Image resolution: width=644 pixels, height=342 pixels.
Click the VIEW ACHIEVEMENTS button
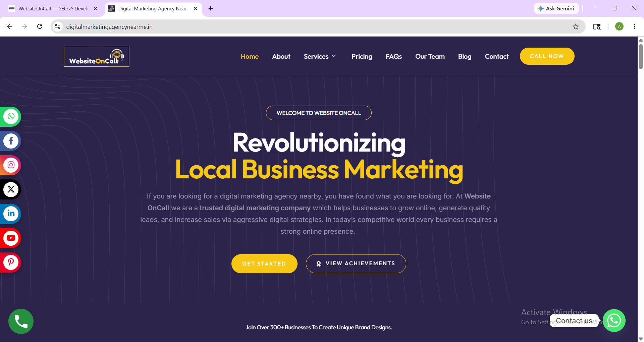tap(356, 264)
